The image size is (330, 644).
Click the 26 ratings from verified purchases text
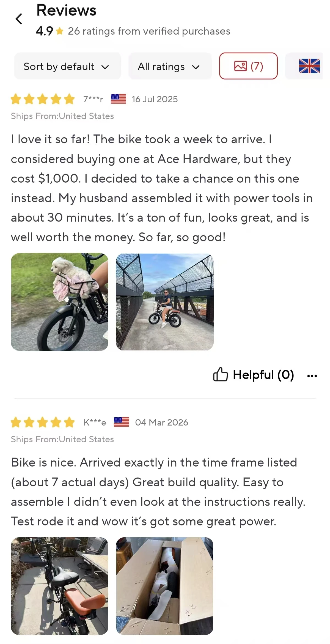pyautogui.click(x=149, y=31)
